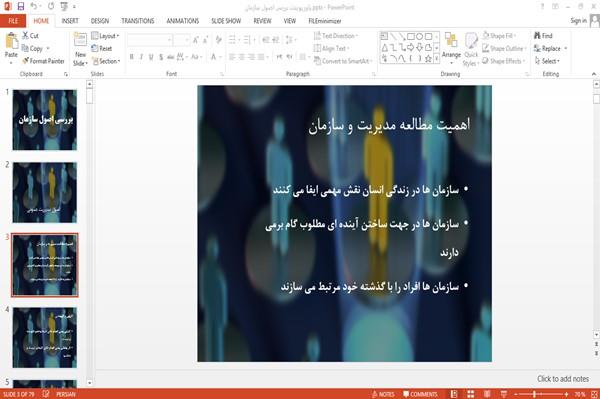Switch to the REVIEW tab
Viewport: 600px width, 399px height.
262,21
